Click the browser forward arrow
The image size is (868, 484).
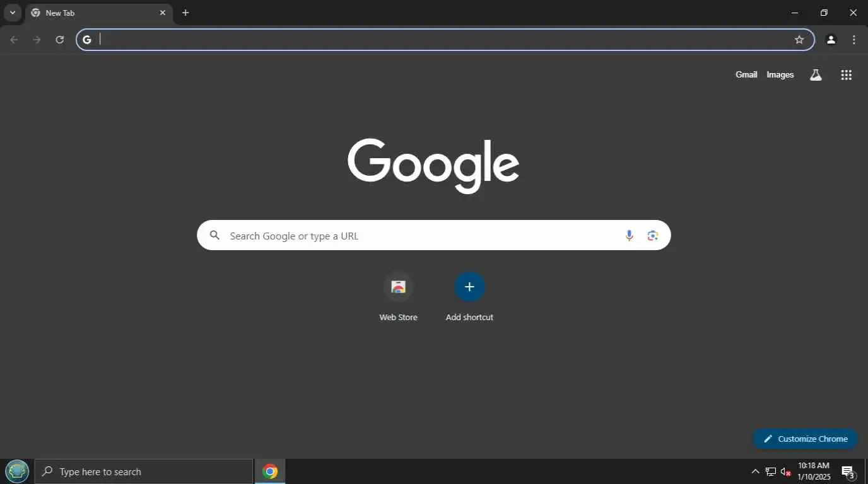pyautogui.click(x=37, y=40)
